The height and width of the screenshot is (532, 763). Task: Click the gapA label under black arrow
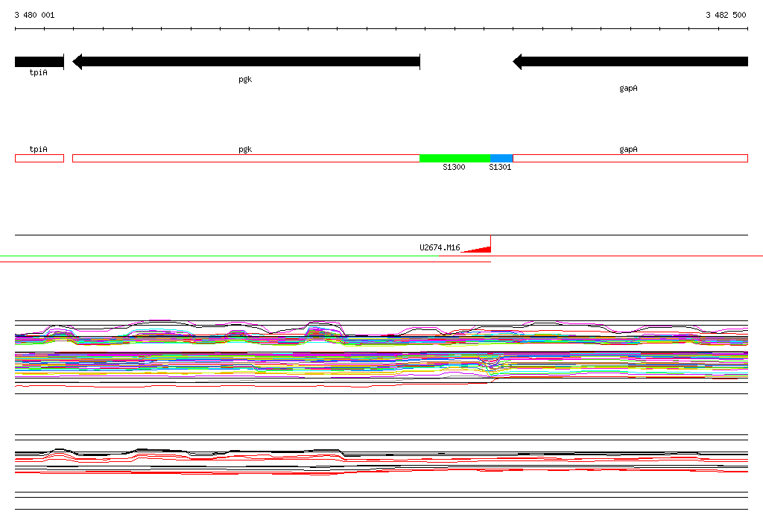(x=628, y=88)
